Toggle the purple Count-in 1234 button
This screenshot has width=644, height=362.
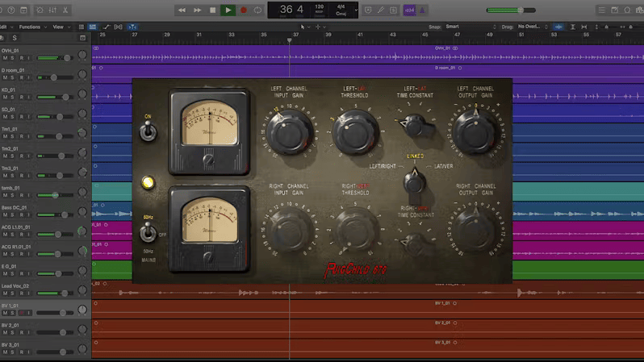[409, 10]
